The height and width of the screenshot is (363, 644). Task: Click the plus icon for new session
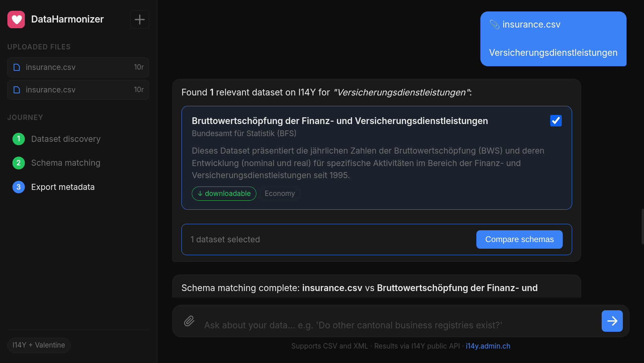[140, 19]
